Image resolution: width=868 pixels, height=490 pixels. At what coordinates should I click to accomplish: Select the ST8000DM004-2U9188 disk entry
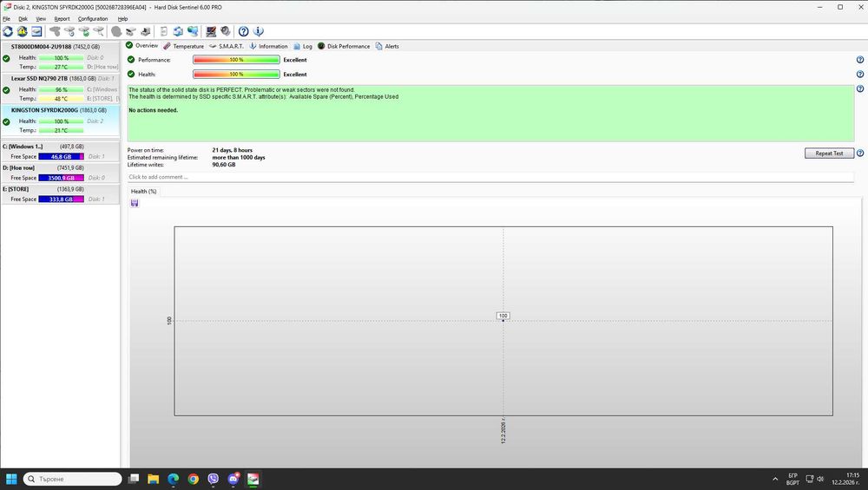click(x=61, y=56)
